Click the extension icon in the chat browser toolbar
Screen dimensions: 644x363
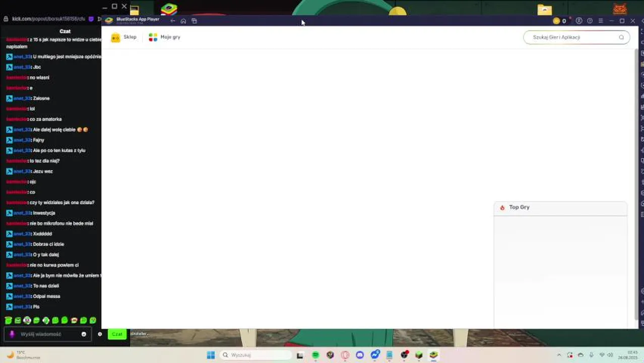click(91, 19)
